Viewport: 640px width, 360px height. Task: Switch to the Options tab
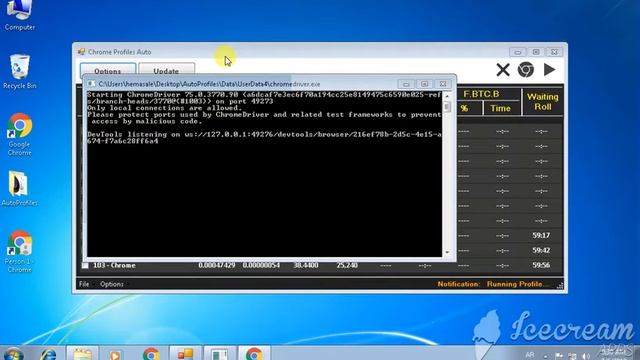(108, 71)
